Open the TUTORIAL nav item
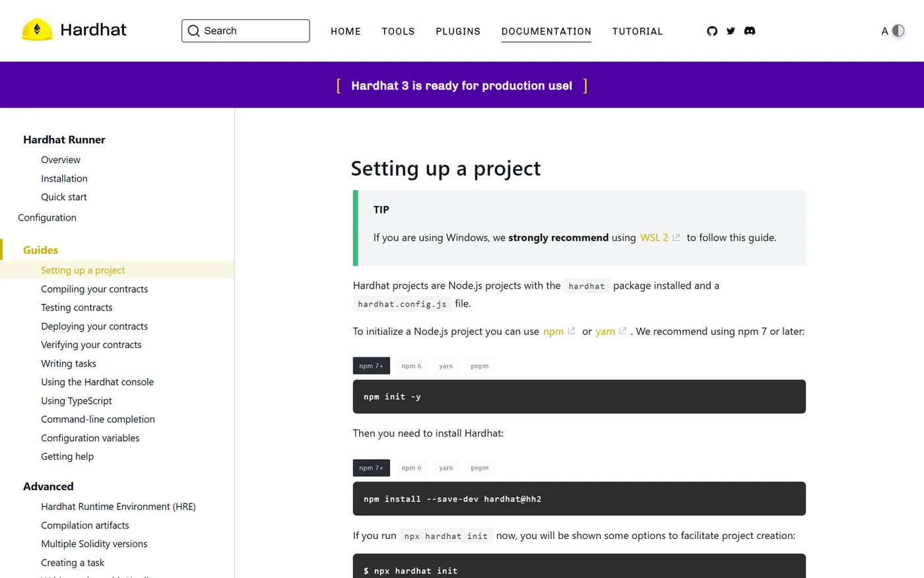This screenshot has height=578, width=924. [638, 32]
